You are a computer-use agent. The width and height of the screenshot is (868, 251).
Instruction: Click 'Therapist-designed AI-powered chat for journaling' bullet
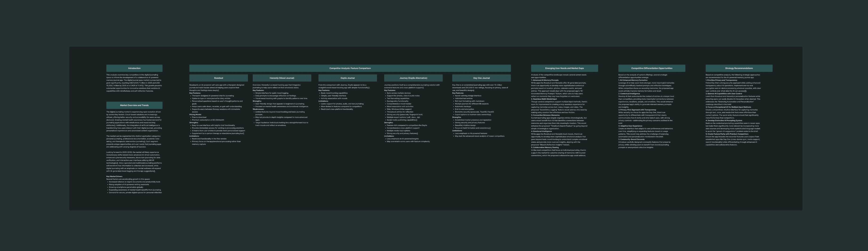pyautogui.click(x=213, y=96)
